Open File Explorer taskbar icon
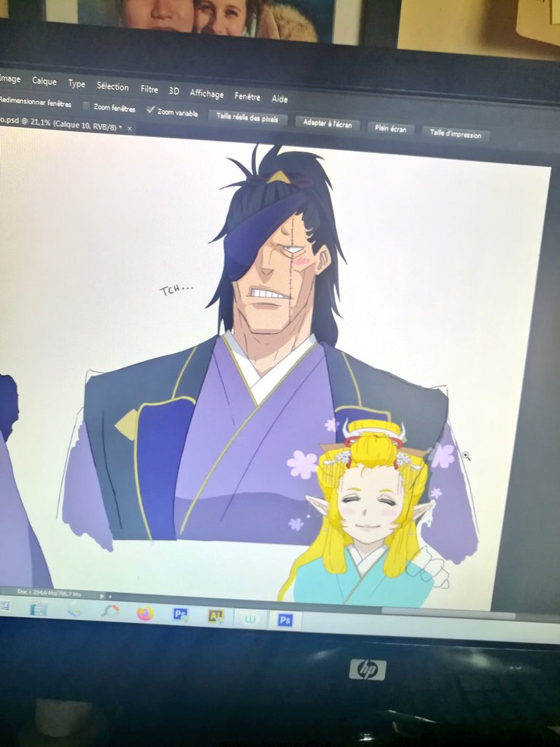The width and height of the screenshot is (560, 747). pyautogui.click(x=38, y=608)
